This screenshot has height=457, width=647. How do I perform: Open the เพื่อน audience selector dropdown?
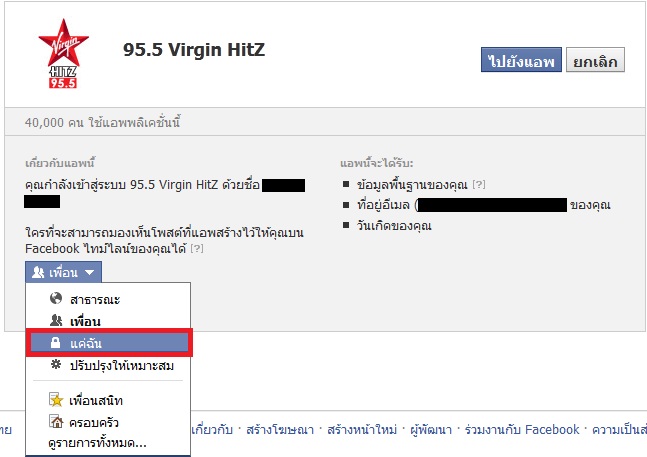click(x=63, y=272)
